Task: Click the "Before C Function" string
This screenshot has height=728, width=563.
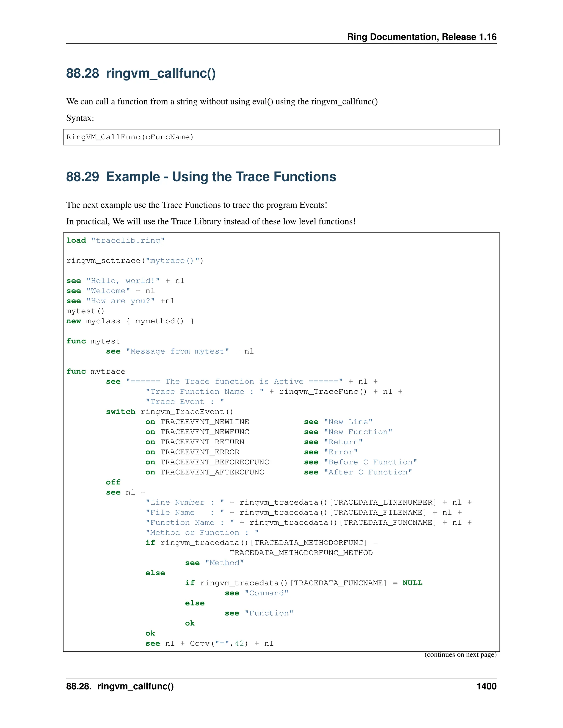Action: pos(370,462)
